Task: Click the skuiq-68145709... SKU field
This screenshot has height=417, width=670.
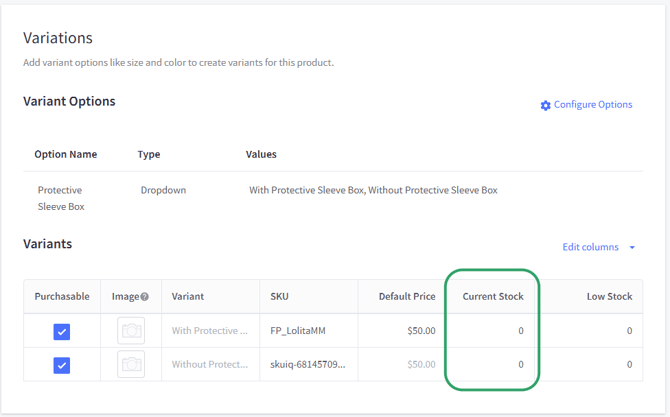Action: click(308, 364)
